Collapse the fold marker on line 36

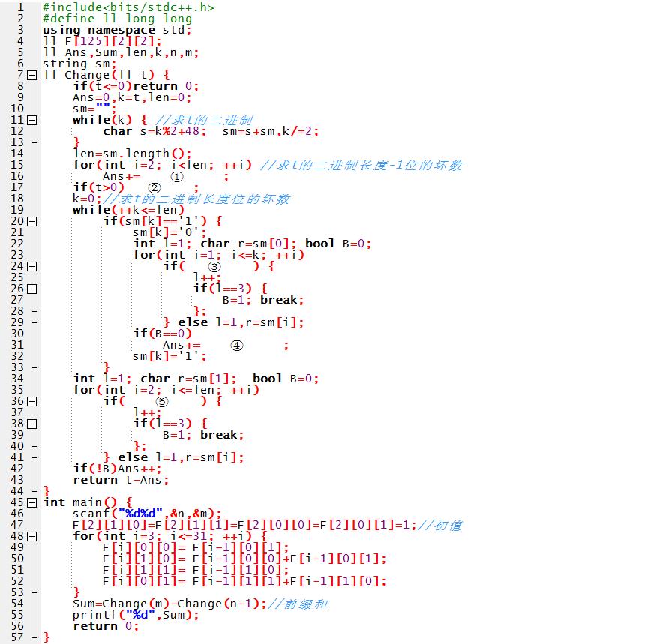(x=31, y=401)
